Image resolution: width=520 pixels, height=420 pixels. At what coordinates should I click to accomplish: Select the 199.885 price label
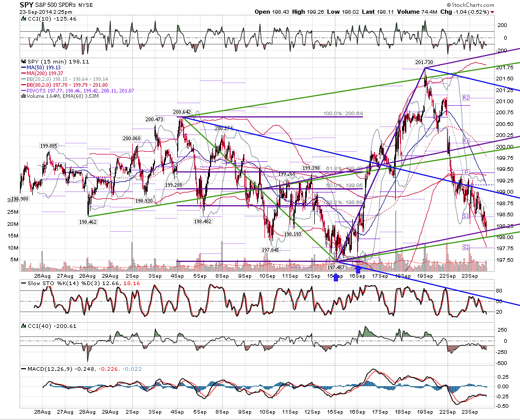point(49,146)
